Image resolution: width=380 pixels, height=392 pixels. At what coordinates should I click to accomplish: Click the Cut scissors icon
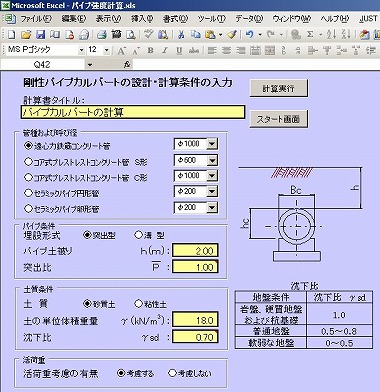click(x=181, y=34)
